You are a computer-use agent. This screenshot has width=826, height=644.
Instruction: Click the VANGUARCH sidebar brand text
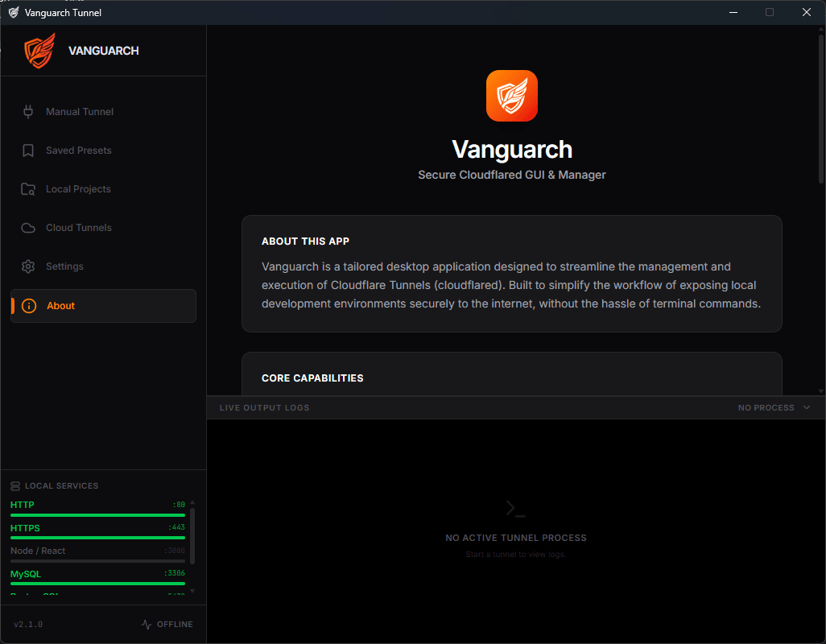click(x=104, y=51)
